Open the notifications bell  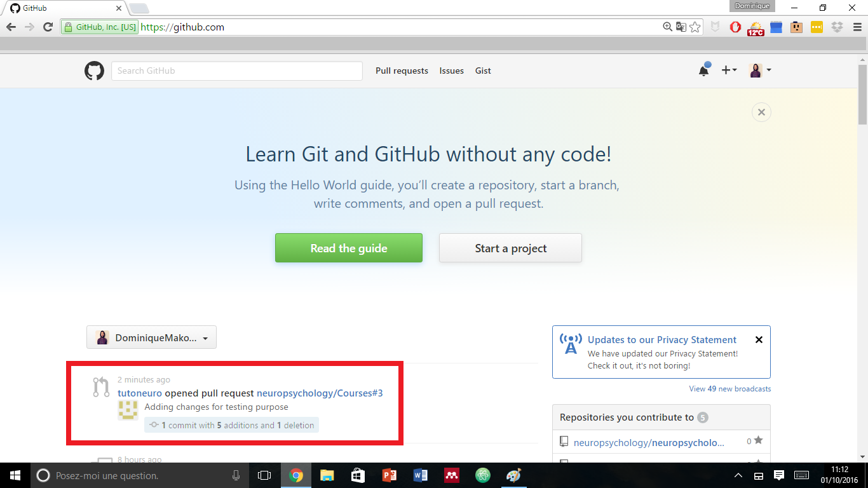(x=704, y=70)
